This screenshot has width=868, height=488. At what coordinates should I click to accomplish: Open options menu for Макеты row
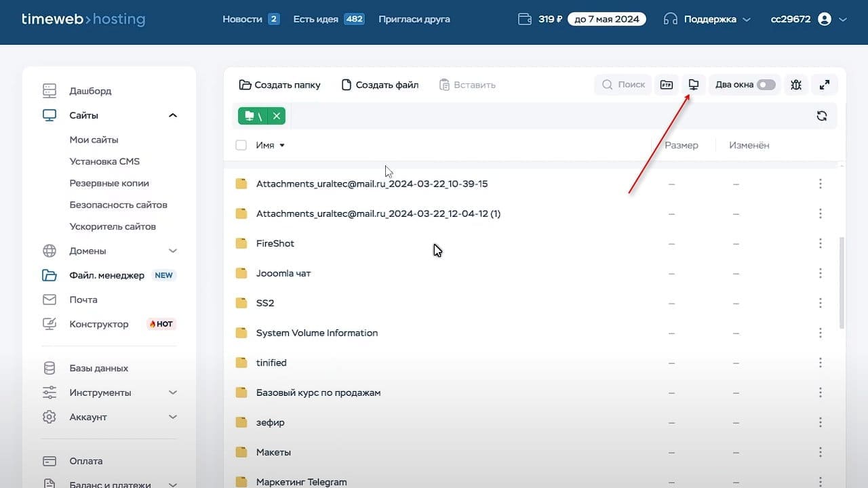point(821,452)
